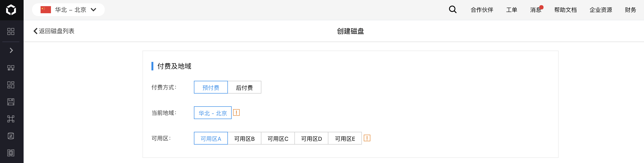Screen dimensions: 644x163
Task: Click the warning icon beside 华北 - 北京 region
Action: tap(236, 113)
